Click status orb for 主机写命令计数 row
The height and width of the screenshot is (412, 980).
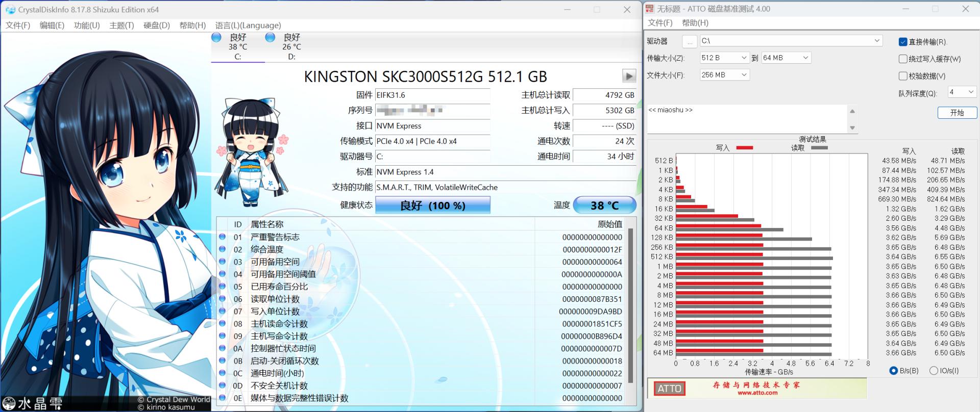click(x=222, y=336)
